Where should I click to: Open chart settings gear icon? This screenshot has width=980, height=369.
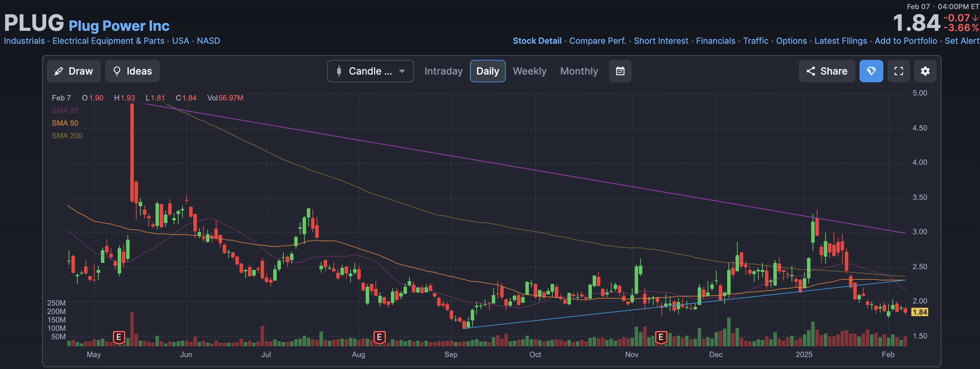click(x=925, y=71)
